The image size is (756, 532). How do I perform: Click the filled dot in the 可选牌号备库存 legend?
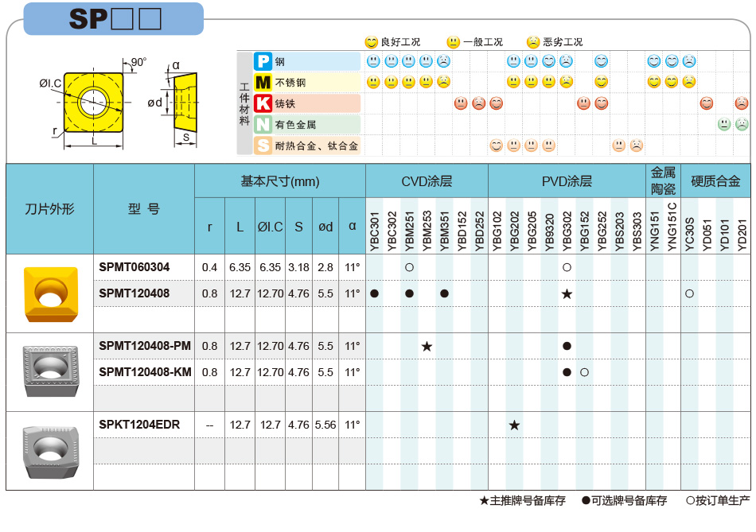click(x=586, y=501)
